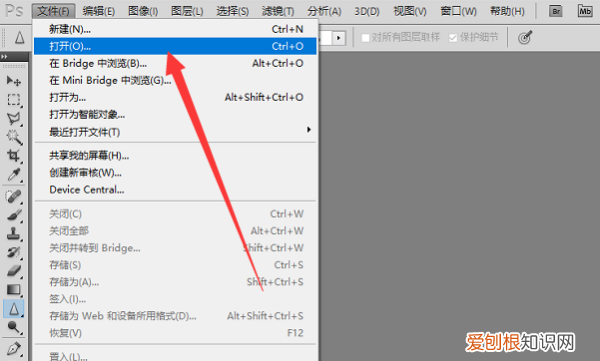Choose 打开(O)... menu entry
600x361 pixels.
[x=175, y=46]
